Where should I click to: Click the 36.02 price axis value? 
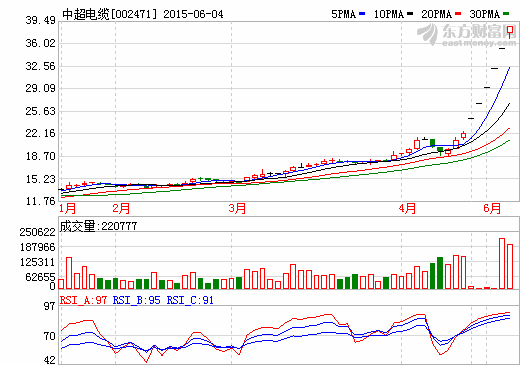point(40,43)
